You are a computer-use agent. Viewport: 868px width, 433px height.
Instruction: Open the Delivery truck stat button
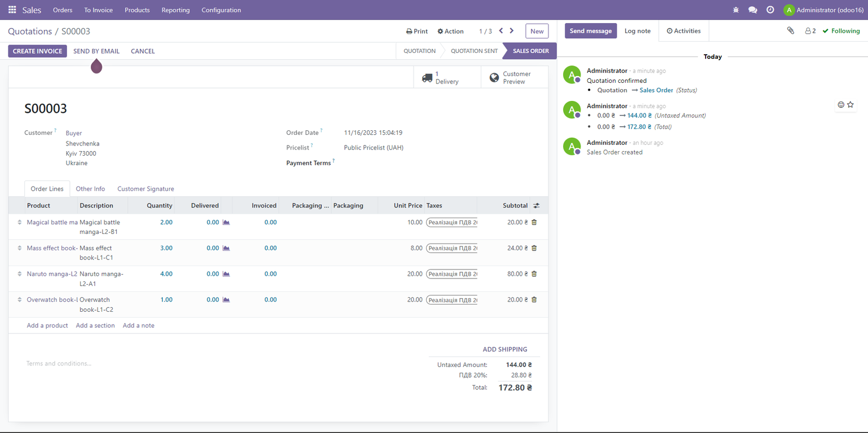pos(447,78)
